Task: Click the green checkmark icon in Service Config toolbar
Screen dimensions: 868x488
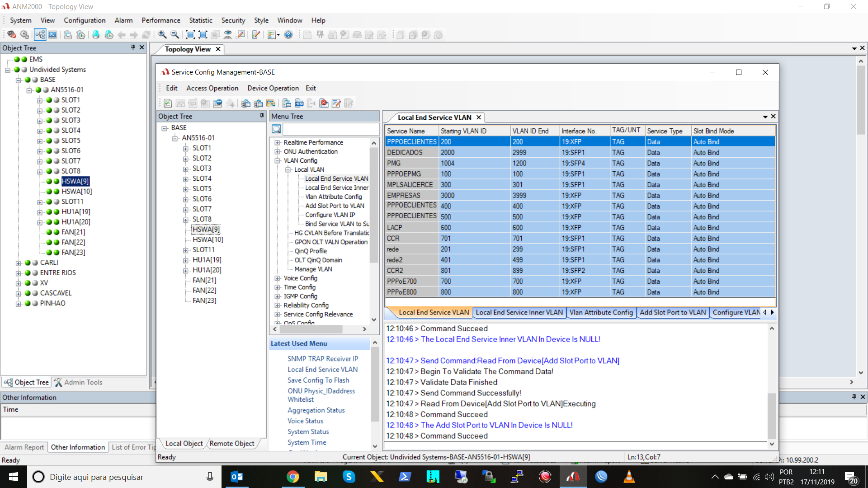Action: coord(168,103)
